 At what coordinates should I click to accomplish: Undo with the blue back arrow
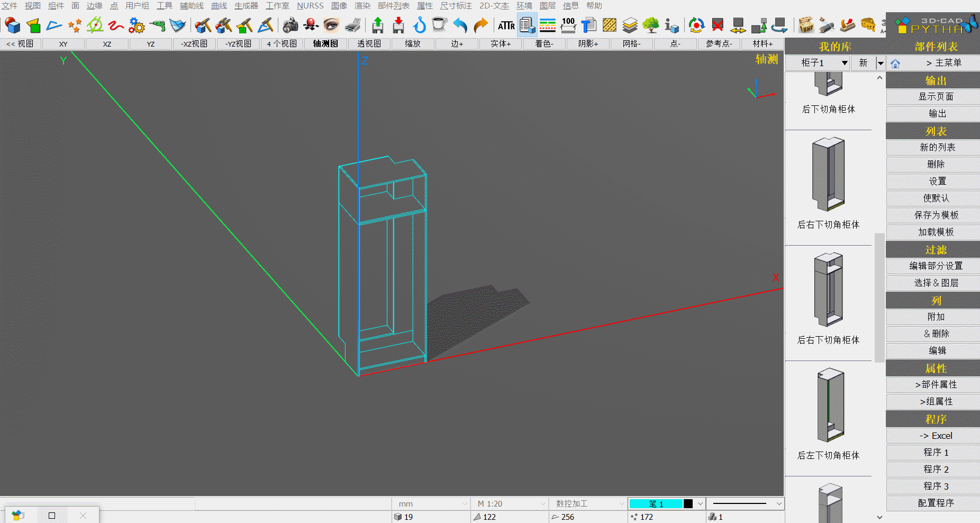(x=460, y=25)
